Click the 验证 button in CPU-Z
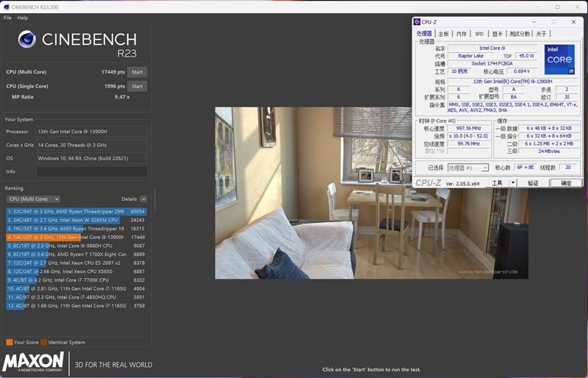 [x=533, y=183]
